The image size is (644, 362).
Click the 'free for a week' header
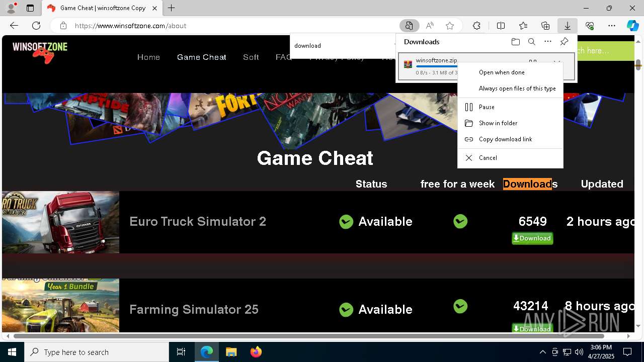[457, 184]
